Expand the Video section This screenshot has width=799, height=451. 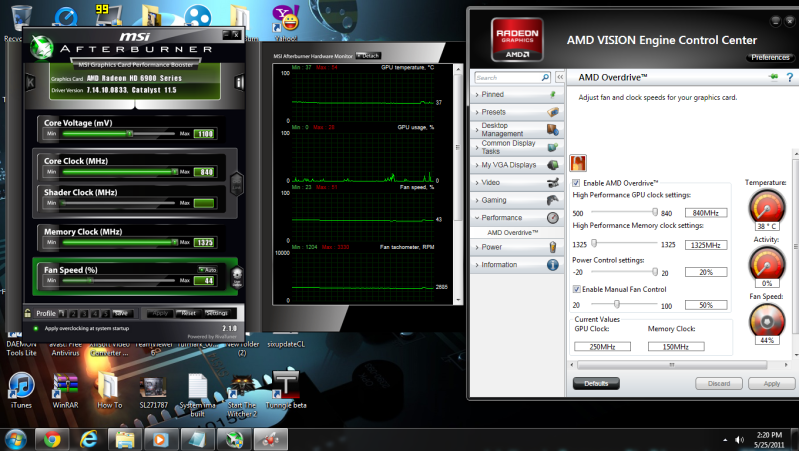[517, 182]
